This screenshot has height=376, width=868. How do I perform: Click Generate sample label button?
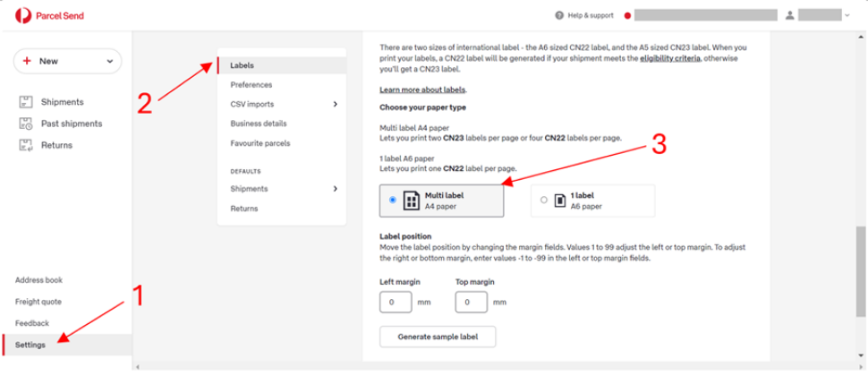(x=438, y=337)
